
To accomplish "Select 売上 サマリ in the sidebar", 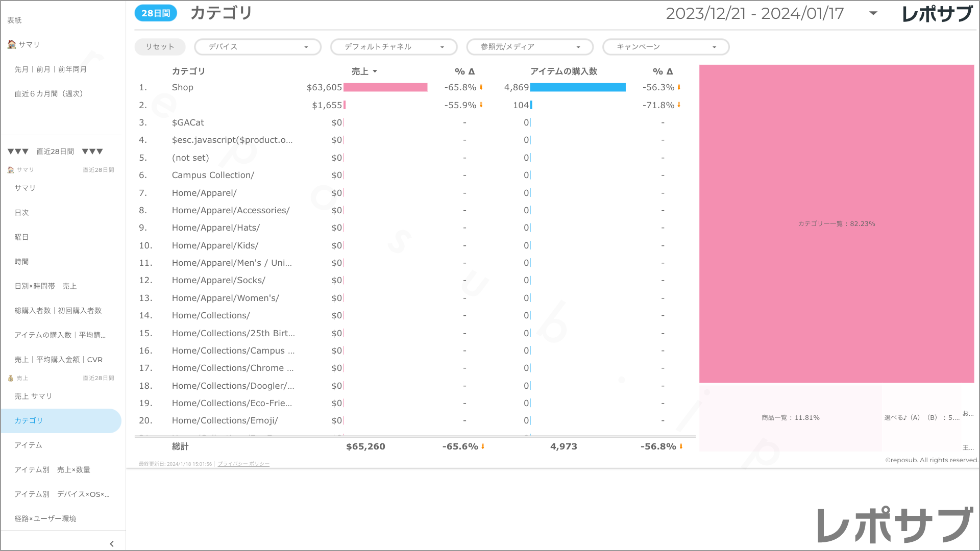I will [x=33, y=396].
